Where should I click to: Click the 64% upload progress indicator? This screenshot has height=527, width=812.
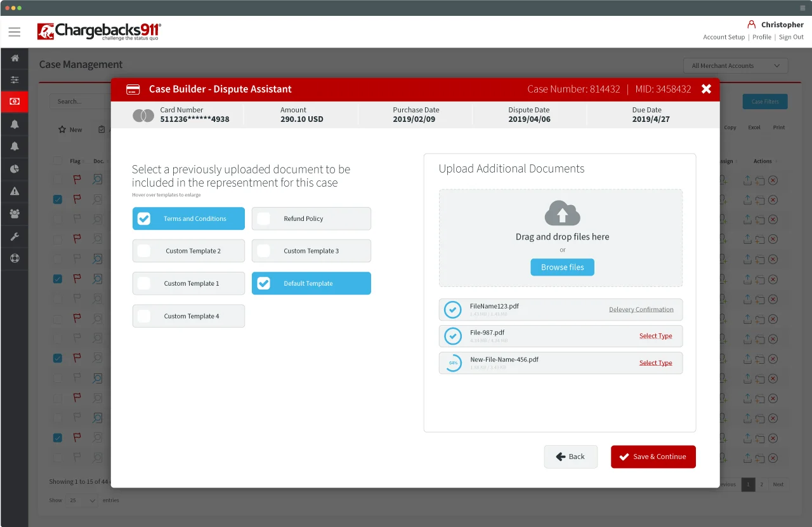(x=452, y=363)
